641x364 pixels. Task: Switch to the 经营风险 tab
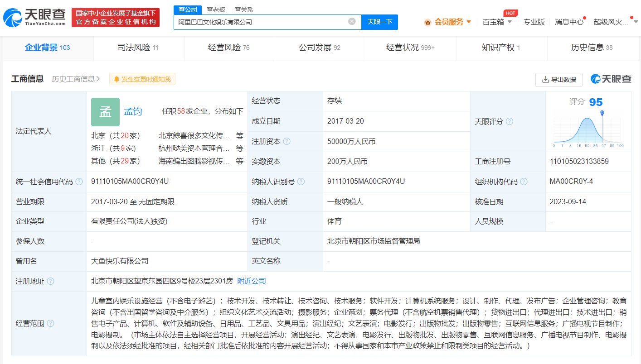(x=229, y=48)
